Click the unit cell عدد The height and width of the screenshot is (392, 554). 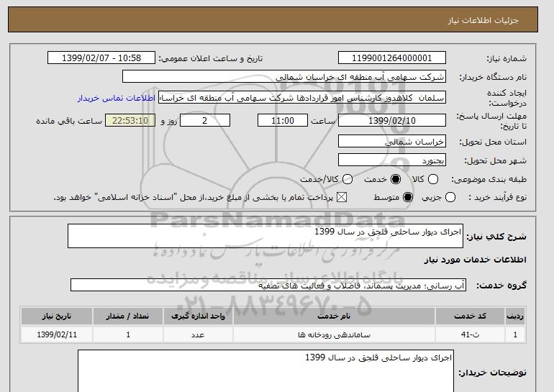[x=198, y=334]
